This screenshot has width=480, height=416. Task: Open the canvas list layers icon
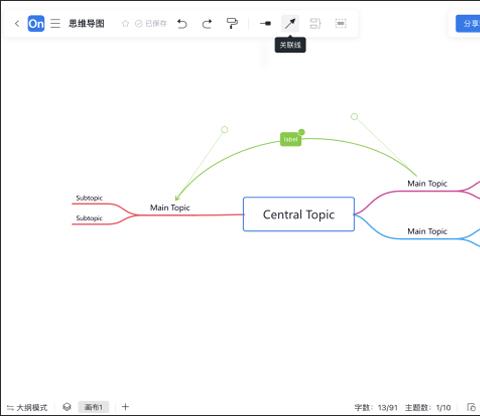coord(67,407)
